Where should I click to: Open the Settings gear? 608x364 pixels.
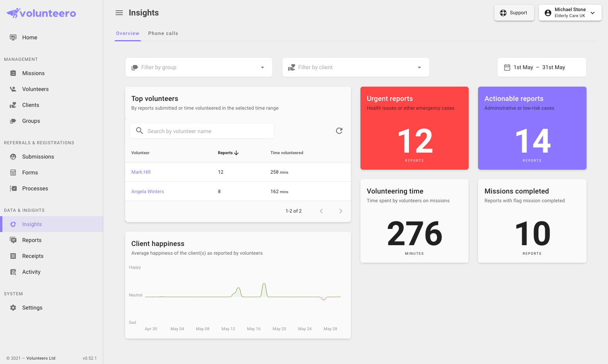13,308
